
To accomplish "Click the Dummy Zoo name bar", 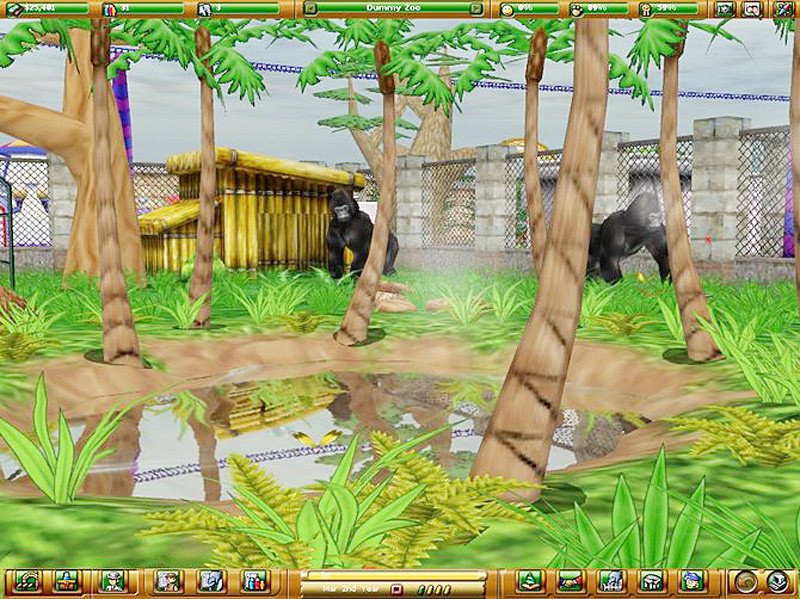I will (x=393, y=9).
